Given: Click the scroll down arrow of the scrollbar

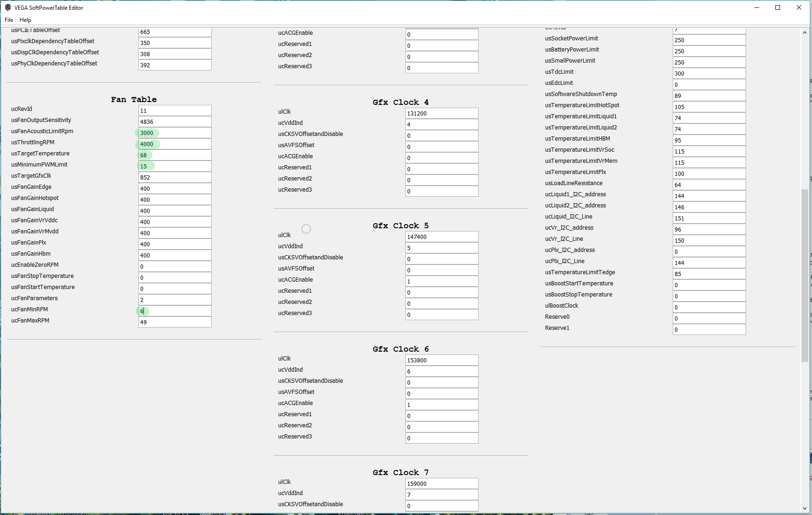Looking at the screenshot, I should [805, 509].
